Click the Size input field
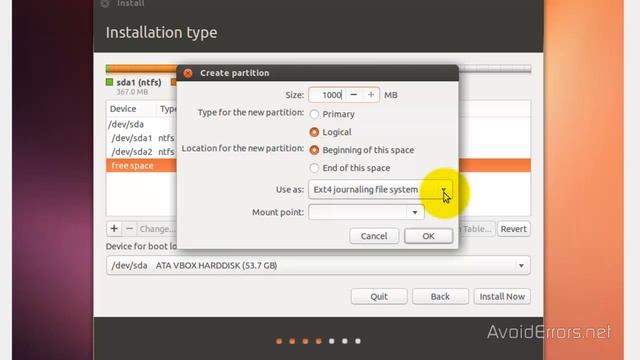Viewport: 640px width, 360px height. pos(327,95)
